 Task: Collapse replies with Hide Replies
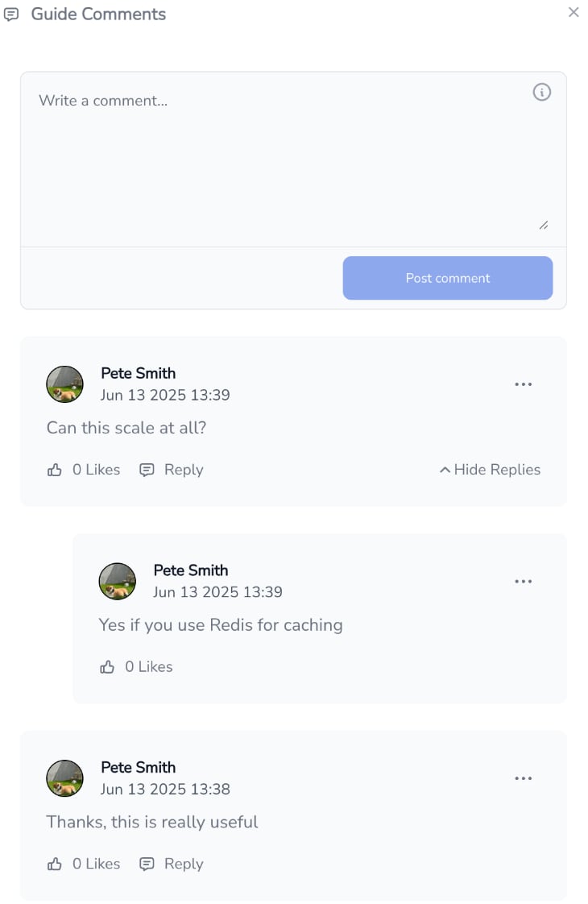(490, 471)
